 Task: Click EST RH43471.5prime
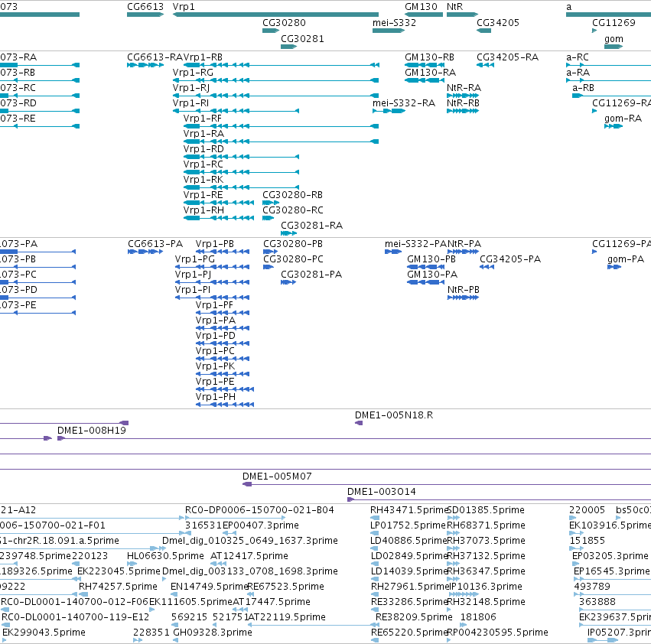[375, 518]
